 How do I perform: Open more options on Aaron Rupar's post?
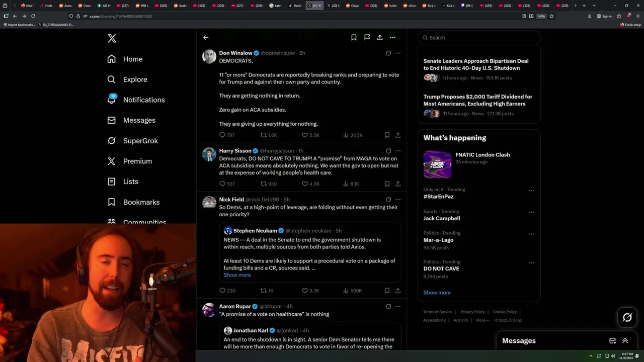[398, 306]
